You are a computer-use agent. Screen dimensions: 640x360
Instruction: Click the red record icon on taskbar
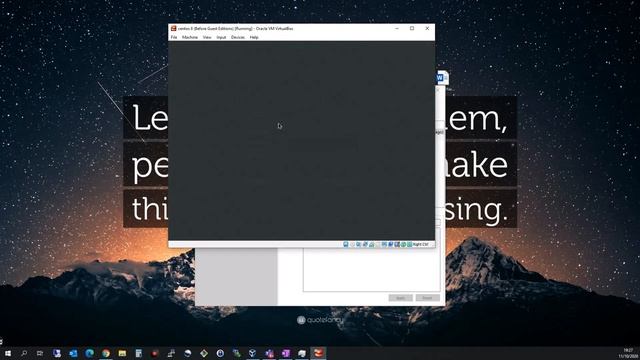coord(155,353)
